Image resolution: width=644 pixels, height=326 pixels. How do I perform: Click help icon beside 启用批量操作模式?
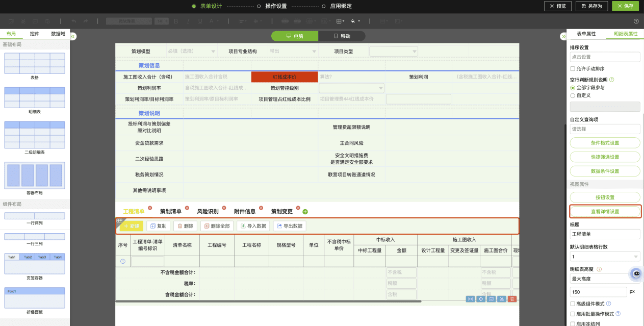pyautogui.click(x=618, y=314)
